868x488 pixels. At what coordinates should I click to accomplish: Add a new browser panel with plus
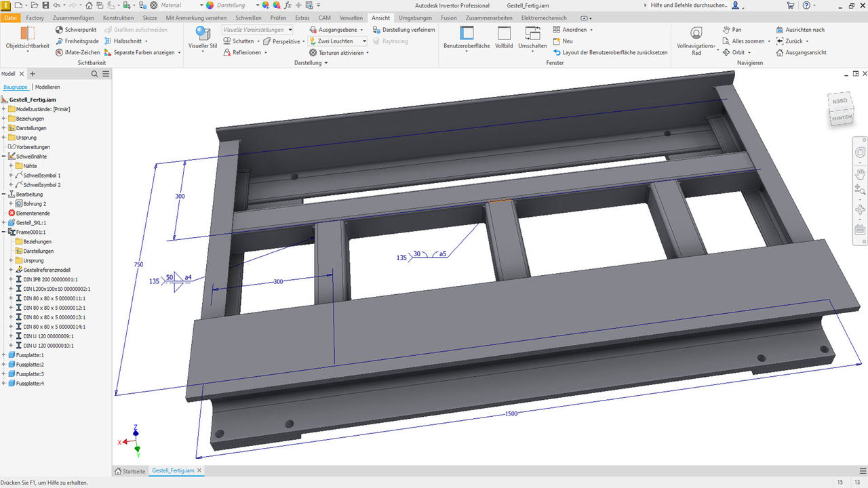(x=32, y=74)
